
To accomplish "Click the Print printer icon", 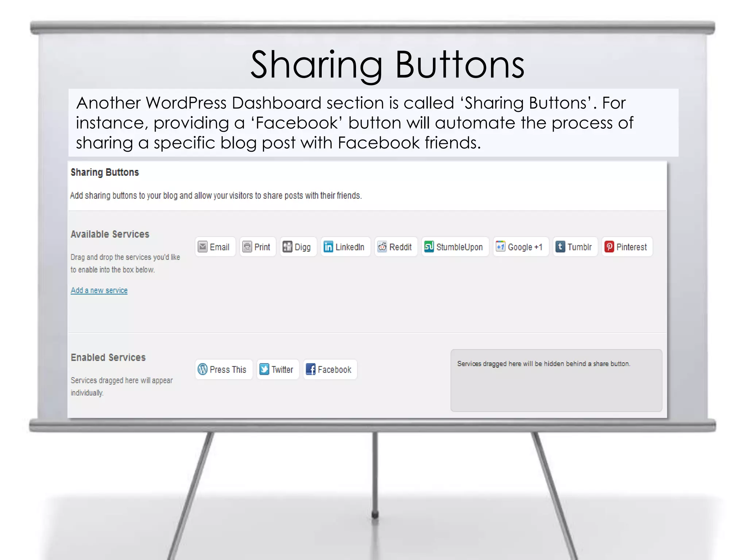I will coord(247,247).
